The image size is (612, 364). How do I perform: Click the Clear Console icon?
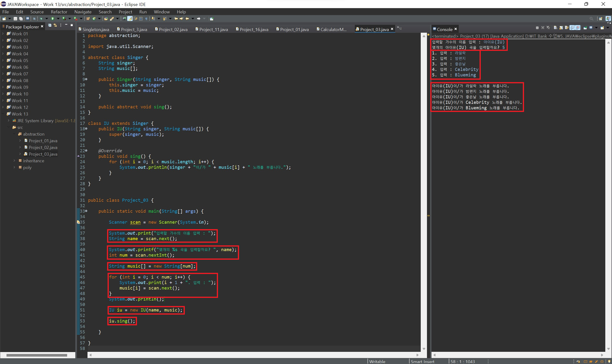(x=556, y=28)
